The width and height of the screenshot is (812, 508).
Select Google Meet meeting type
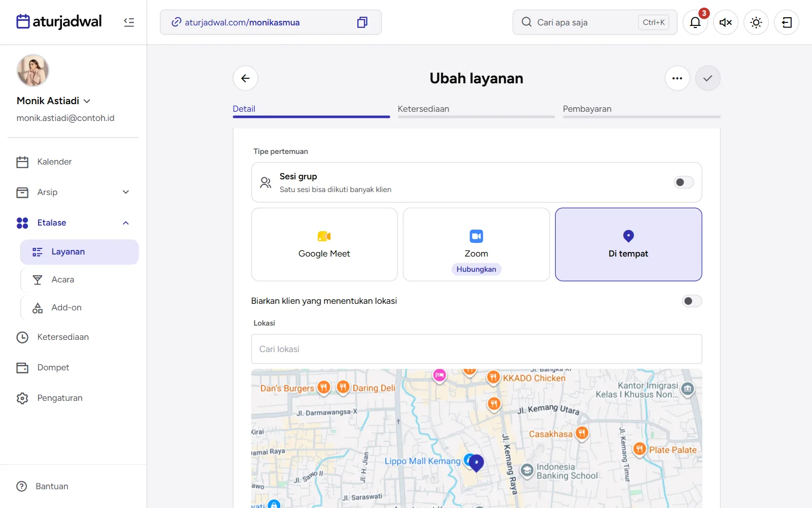[x=324, y=244]
